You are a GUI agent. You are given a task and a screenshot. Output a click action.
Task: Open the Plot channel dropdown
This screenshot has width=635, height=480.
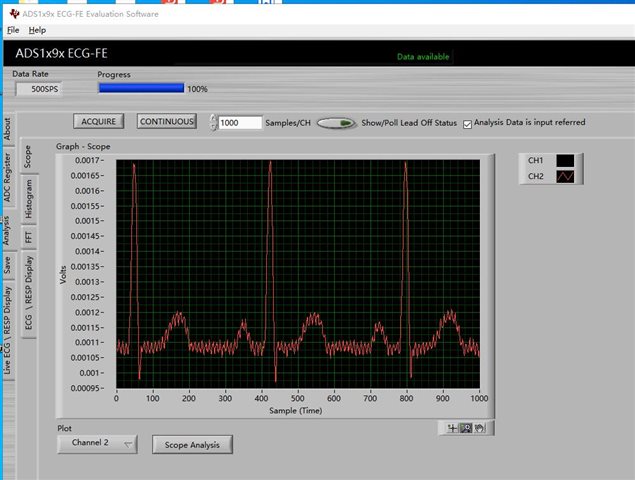[97, 444]
